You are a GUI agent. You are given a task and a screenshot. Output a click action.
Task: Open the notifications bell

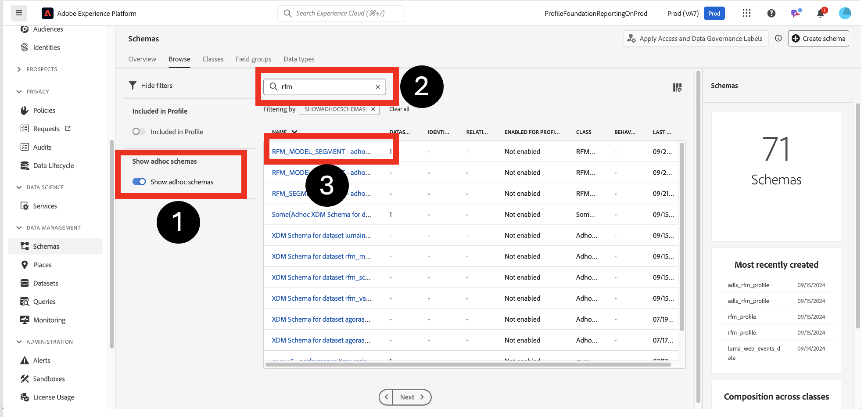coord(820,14)
